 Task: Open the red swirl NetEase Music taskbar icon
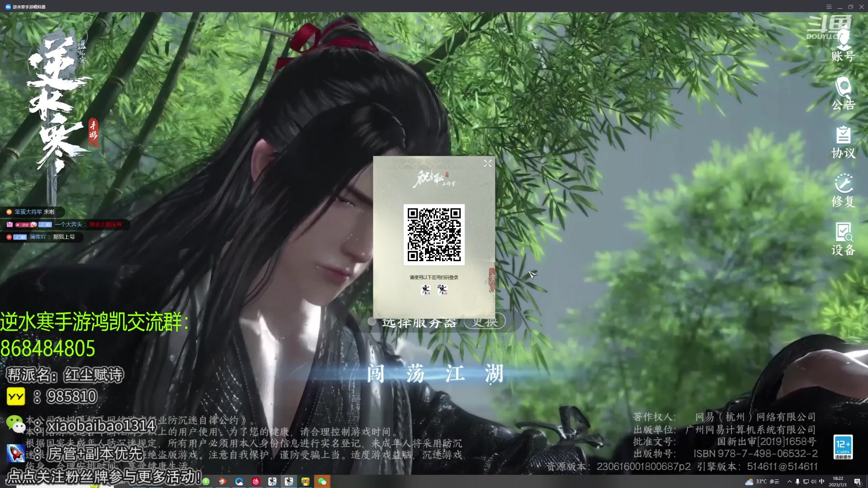pos(256,482)
